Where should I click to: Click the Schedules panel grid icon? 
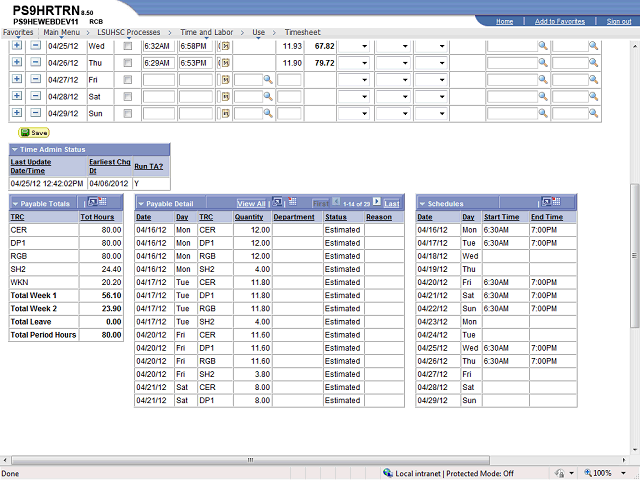pyautogui.click(x=548, y=203)
